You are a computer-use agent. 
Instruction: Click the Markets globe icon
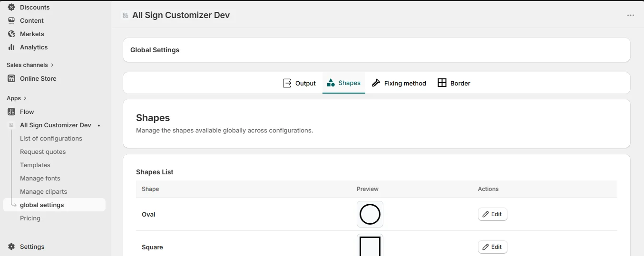coord(11,34)
